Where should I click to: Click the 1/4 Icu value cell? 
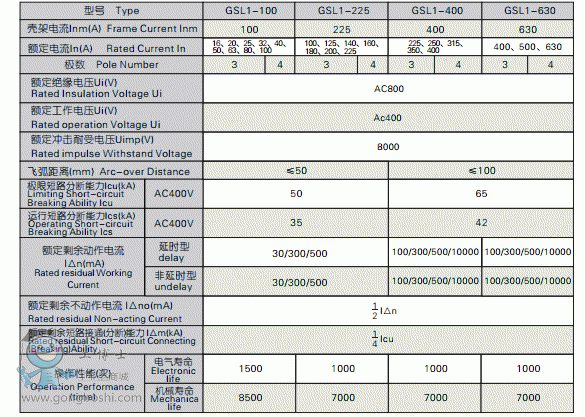(388, 339)
